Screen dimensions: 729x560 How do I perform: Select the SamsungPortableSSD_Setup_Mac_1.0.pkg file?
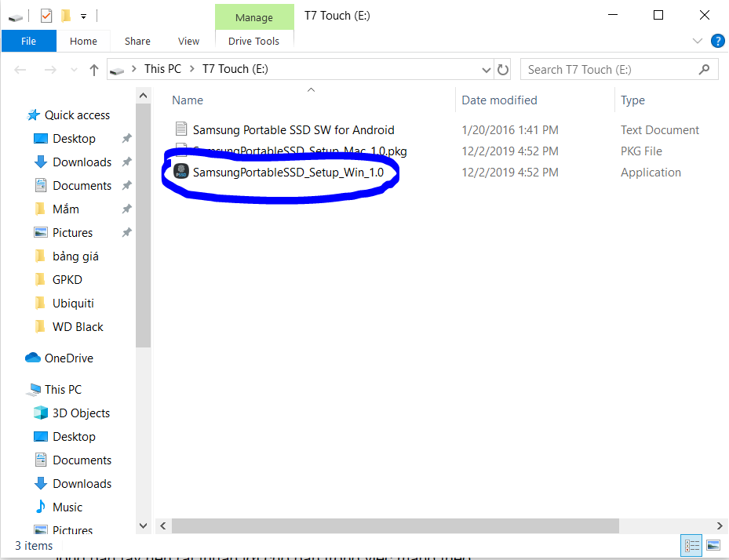(300, 151)
